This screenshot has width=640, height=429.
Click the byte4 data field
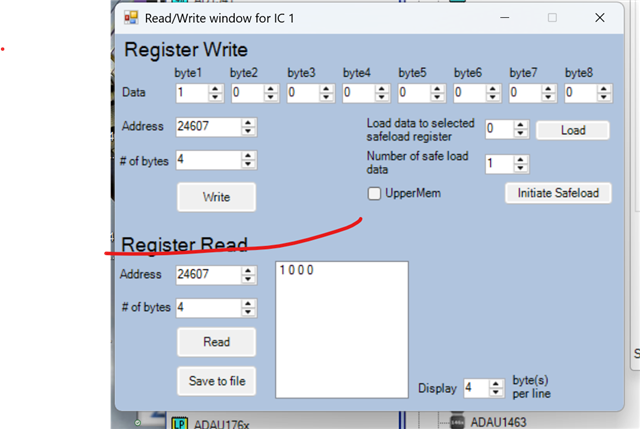coord(358,93)
